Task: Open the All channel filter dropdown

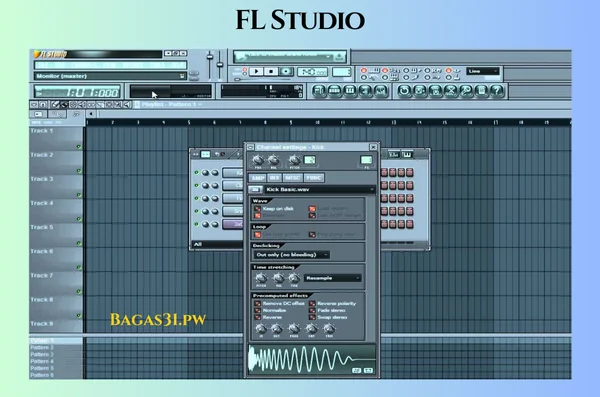Action: [x=217, y=244]
